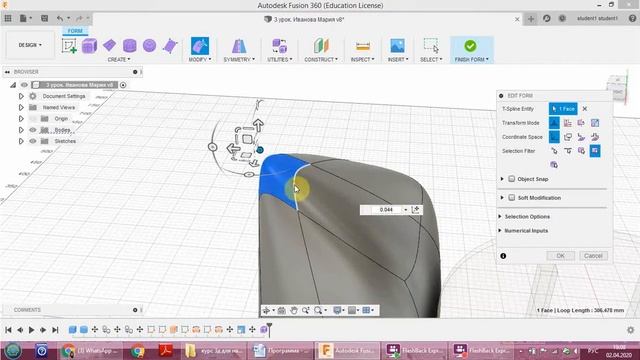
Task: Create a T-spline Sphere form
Action: pos(149,45)
